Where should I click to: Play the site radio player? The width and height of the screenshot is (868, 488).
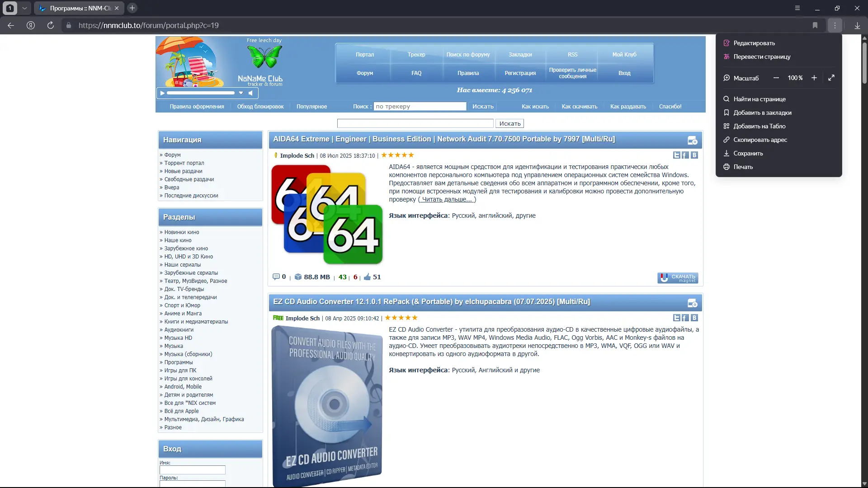pos(162,93)
